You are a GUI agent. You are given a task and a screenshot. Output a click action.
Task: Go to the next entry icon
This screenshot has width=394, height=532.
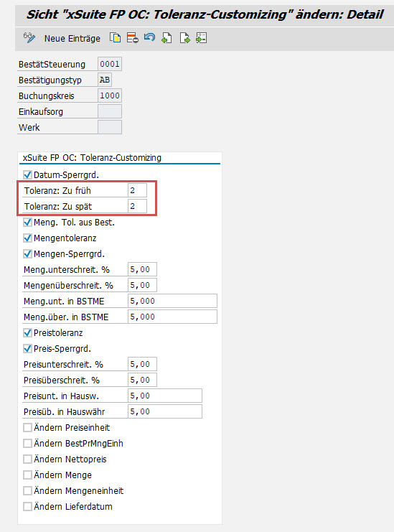184,37
